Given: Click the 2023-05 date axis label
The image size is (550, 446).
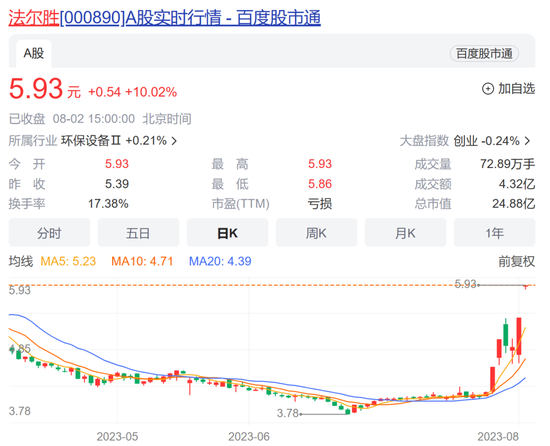Looking at the screenshot, I should (118, 437).
